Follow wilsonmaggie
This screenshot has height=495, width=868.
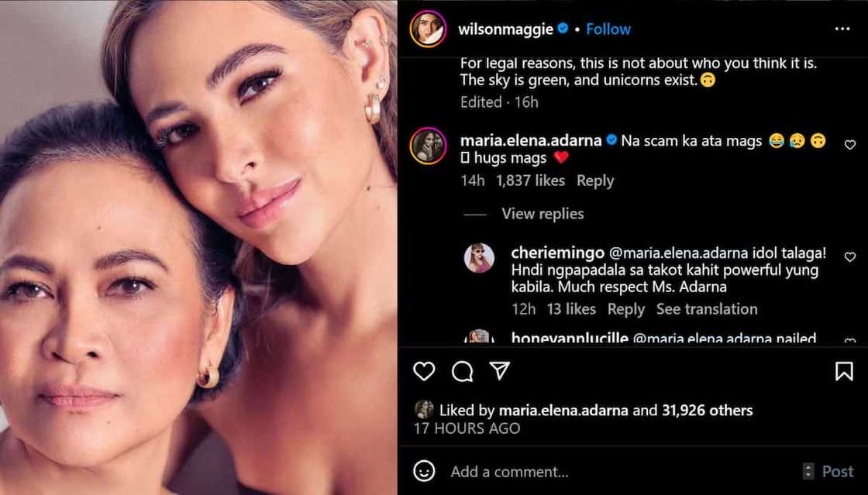pos(608,29)
